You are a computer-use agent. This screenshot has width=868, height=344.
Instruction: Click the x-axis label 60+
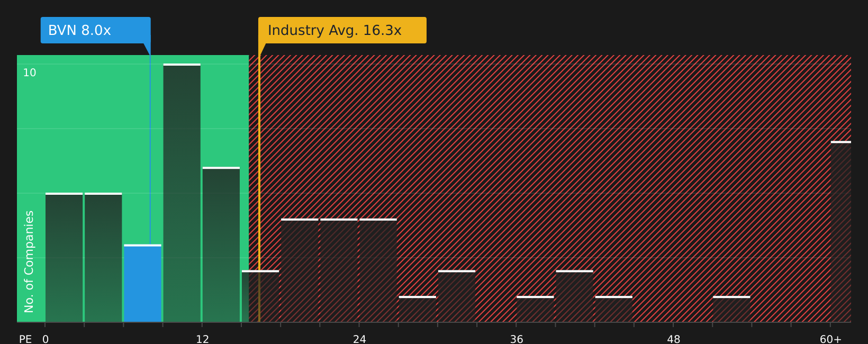click(830, 339)
